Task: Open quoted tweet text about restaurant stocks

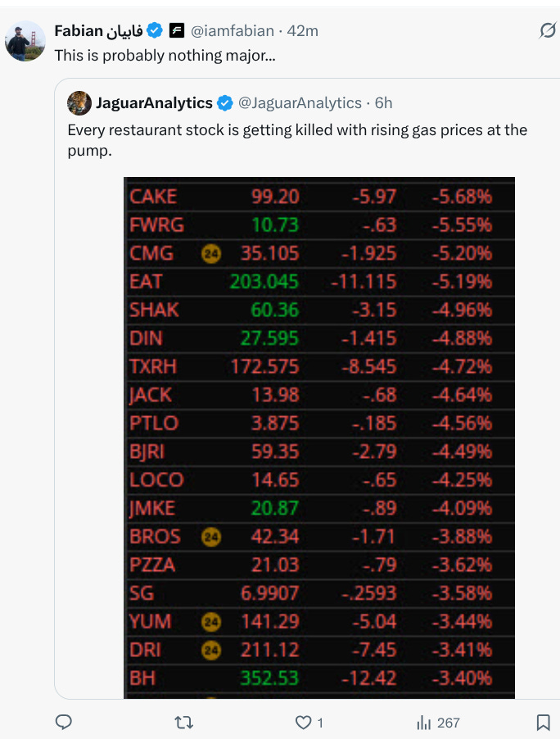Action: pyautogui.click(x=297, y=140)
